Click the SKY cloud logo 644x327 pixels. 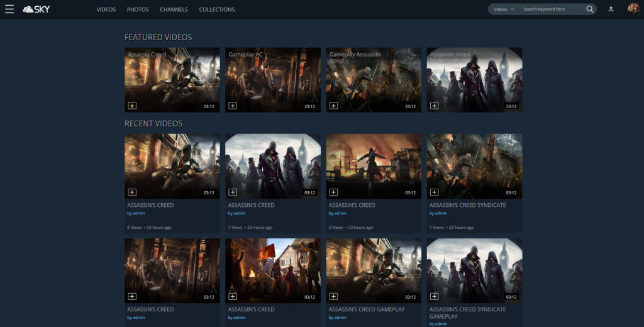[x=36, y=9]
